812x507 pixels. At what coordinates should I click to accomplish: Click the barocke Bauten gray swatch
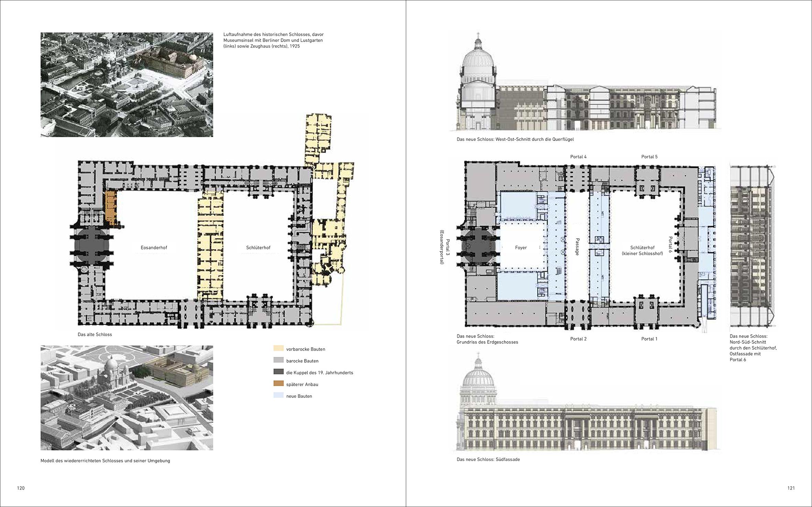click(x=278, y=360)
